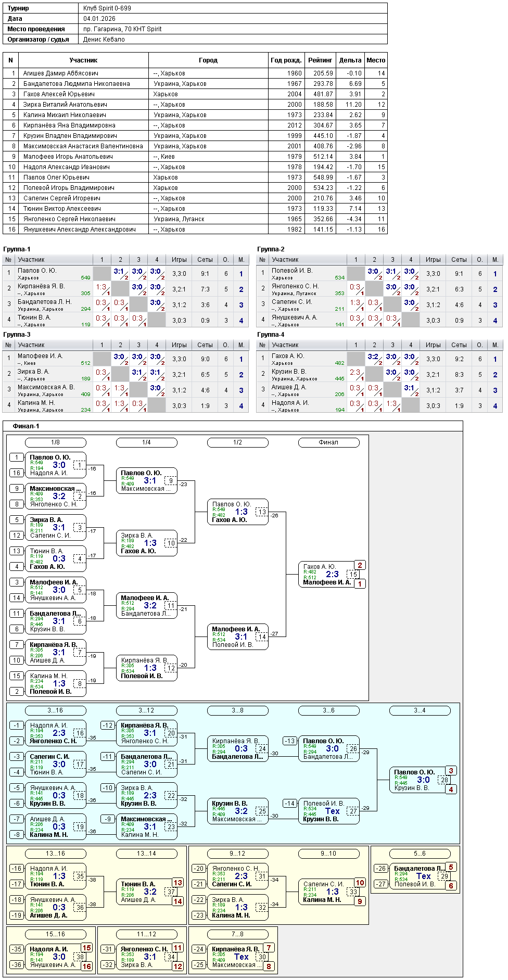Click venue text 'пр. Гагарина, 70 КНТ Spirit'
The width and height of the screenshot is (508, 980).
pos(122,29)
